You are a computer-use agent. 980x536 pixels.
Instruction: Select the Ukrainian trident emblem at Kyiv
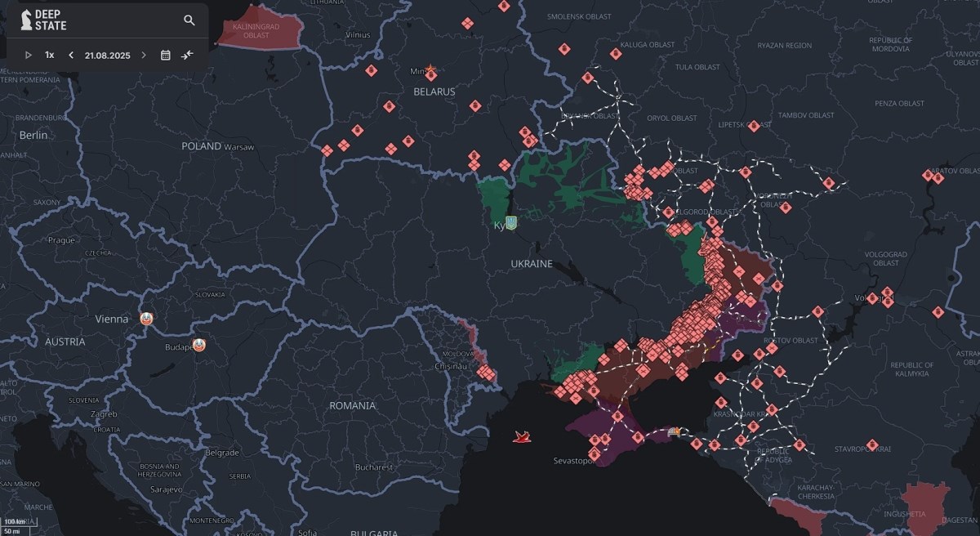point(511,222)
